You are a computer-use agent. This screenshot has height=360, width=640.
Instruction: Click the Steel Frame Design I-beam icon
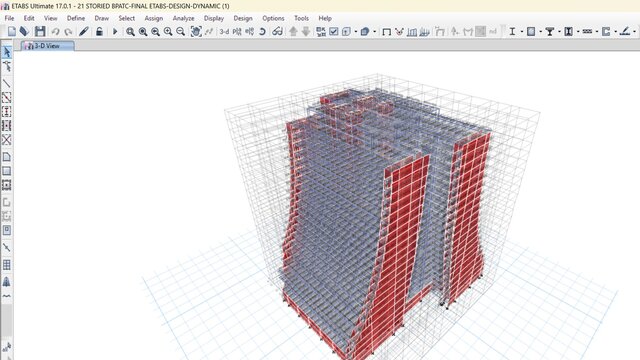pyautogui.click(x=512, y=31)
